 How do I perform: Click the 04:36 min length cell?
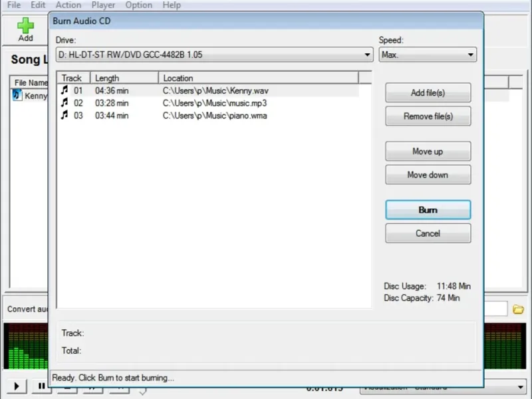tap(112, 90)
